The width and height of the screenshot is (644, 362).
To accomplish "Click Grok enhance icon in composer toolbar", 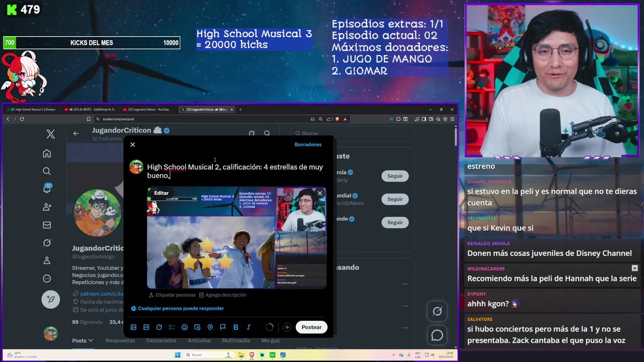I will 159,327.
